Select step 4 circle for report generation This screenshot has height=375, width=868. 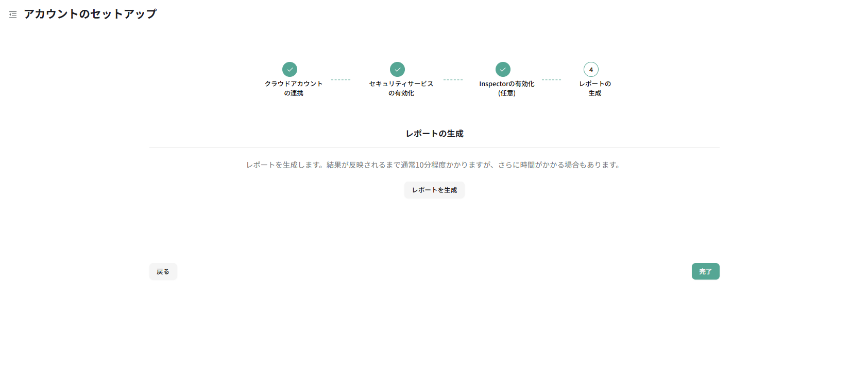pyautogui.click(x=591, y=69)
